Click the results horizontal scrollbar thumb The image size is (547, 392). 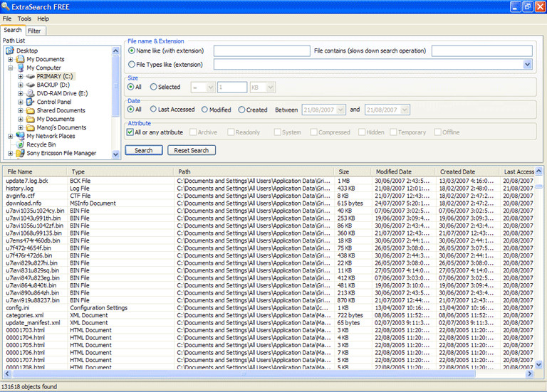point(243,374)
